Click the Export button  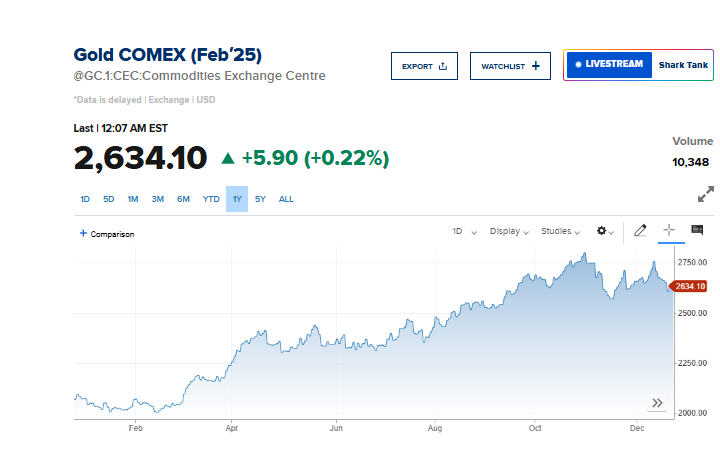[x=424, y=66]
